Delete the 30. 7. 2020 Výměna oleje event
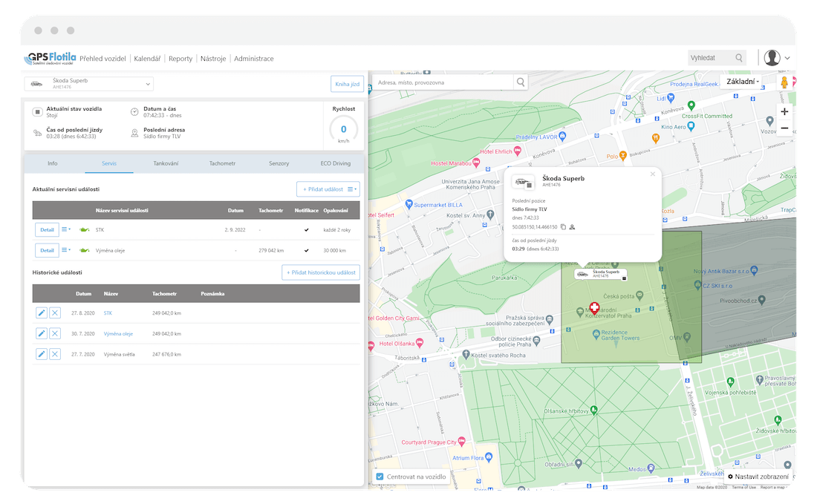Image resolution: width=817 pixels, height=504 pixels. pos(55,333)
